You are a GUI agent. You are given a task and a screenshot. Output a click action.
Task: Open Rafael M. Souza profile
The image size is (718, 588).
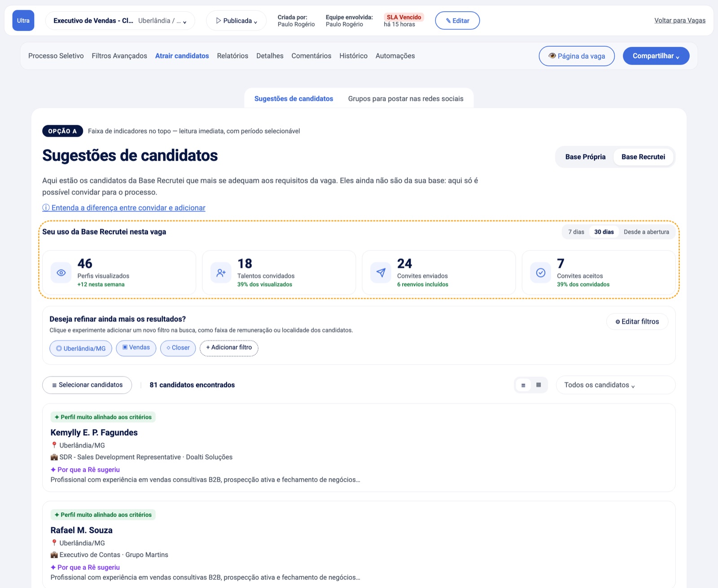pos(82,530)
